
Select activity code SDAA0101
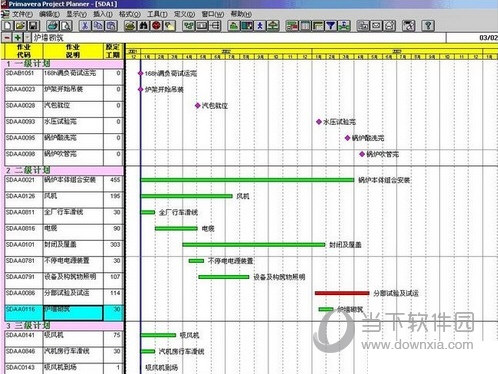tap(20, 244)
